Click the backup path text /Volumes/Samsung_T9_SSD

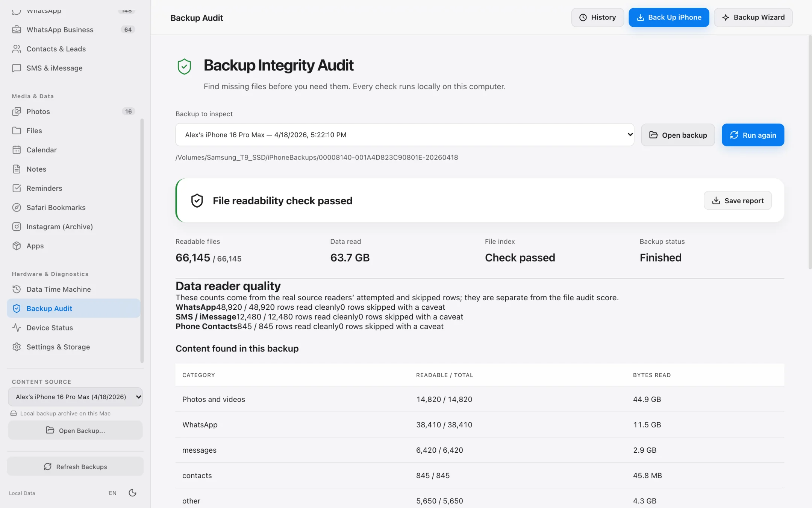317,157
